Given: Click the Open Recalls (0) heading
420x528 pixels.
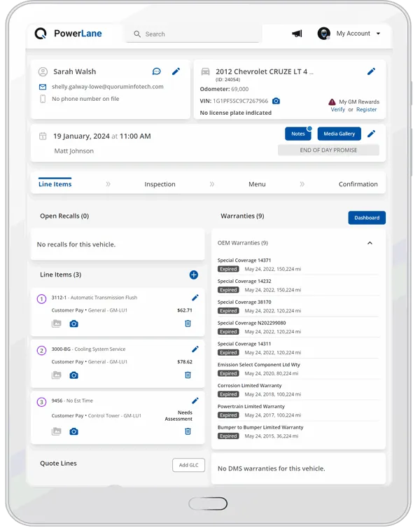Looking at the screenshot, I should tap(64, 216).
